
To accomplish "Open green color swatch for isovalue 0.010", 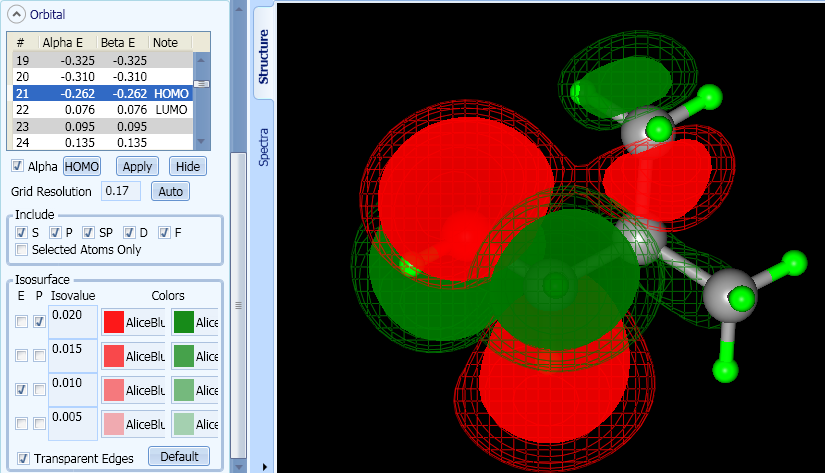I will coord(184,390).
